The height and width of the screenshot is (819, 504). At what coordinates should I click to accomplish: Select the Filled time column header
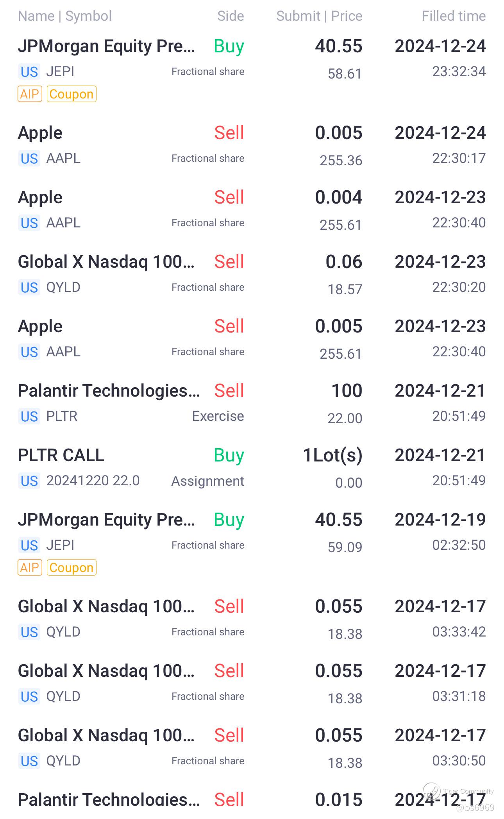pos(454,16)
